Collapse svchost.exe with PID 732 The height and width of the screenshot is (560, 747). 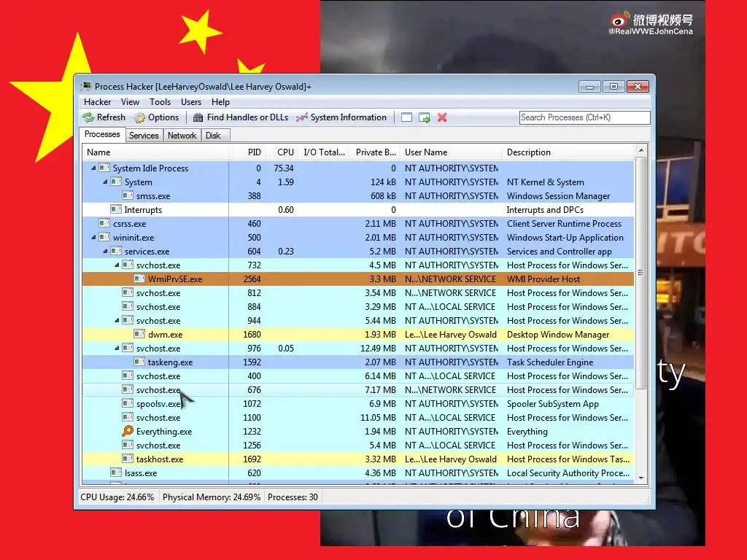(x=117, y=265)
